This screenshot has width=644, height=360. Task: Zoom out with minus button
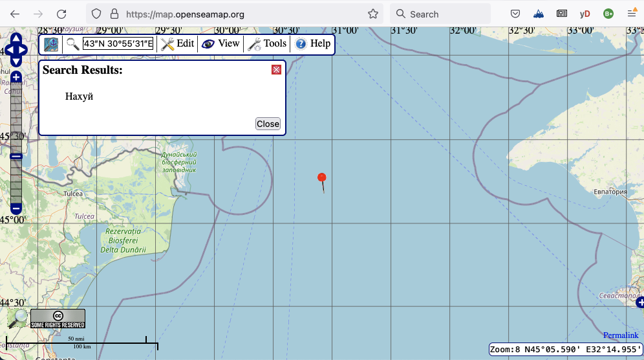[16, 208]
